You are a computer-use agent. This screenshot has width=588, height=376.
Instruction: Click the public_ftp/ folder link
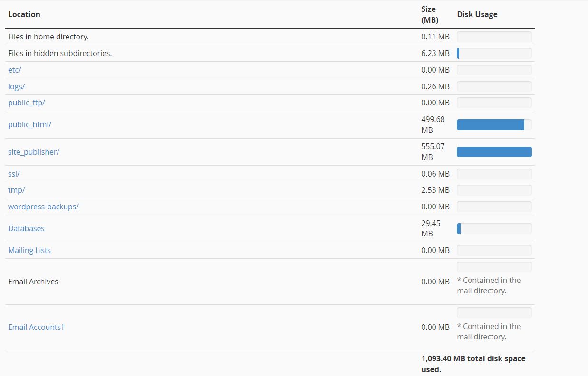[27, 103]
